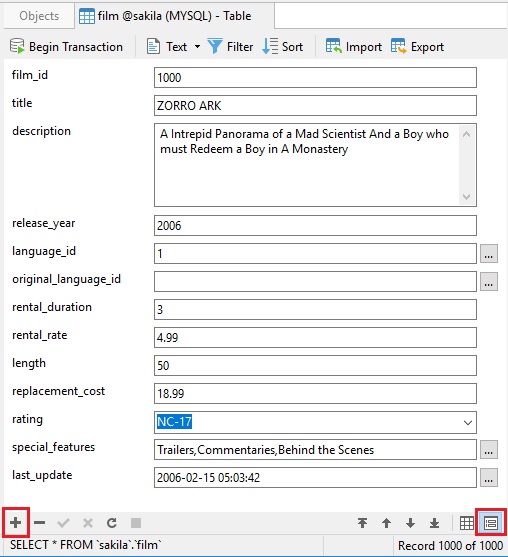The image size is (508, 557).
Task: Click the Text toolbar button
Action: [167, 47]
